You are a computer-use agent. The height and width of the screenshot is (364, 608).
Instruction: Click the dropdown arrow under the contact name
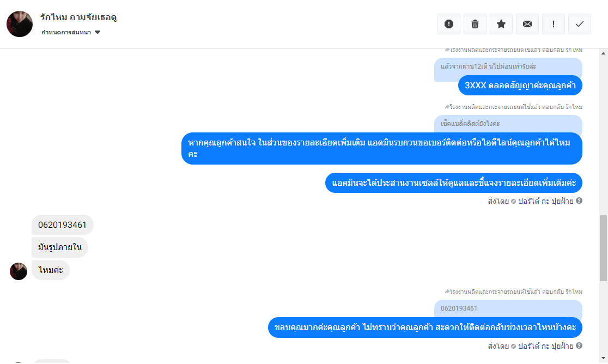98,32
